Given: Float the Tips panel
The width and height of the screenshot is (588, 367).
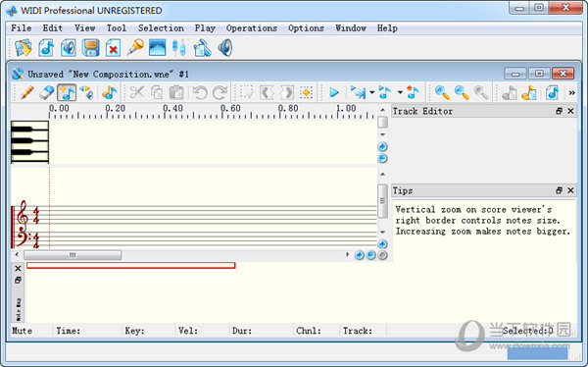Looking at the screenshot, I should pyautogui.click(x=559, y=190).
